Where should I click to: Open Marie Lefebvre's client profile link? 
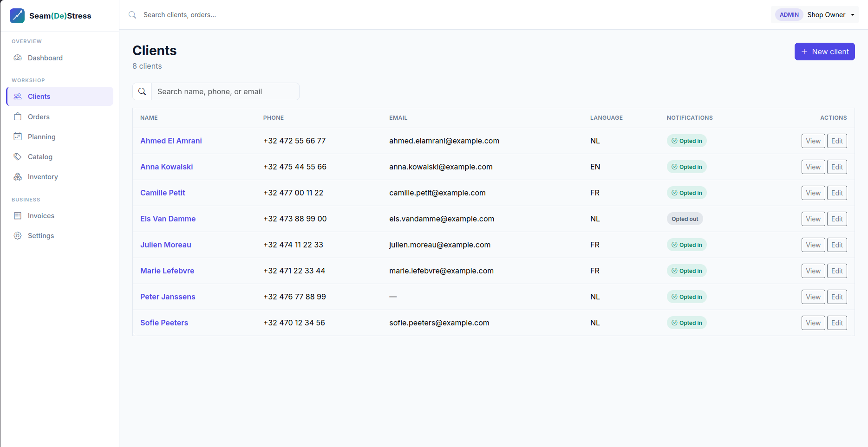point(167,271)
